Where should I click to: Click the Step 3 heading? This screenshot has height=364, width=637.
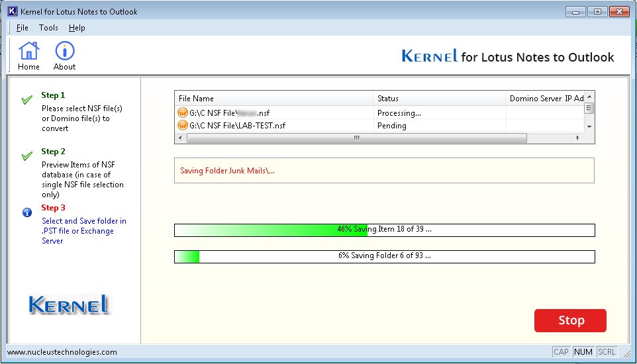(x=53, y=208)
